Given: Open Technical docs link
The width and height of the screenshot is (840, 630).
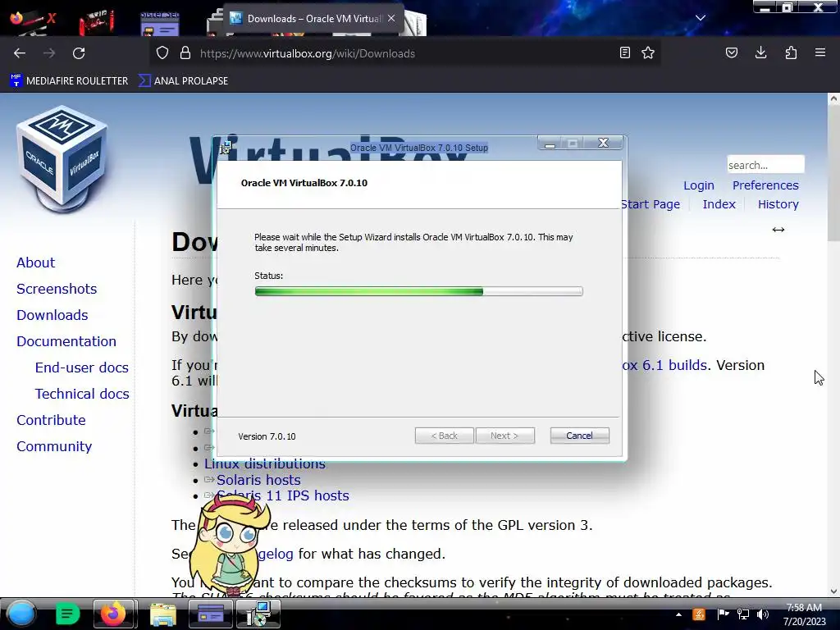Looking at the screenshot, I should pos(82,394).
